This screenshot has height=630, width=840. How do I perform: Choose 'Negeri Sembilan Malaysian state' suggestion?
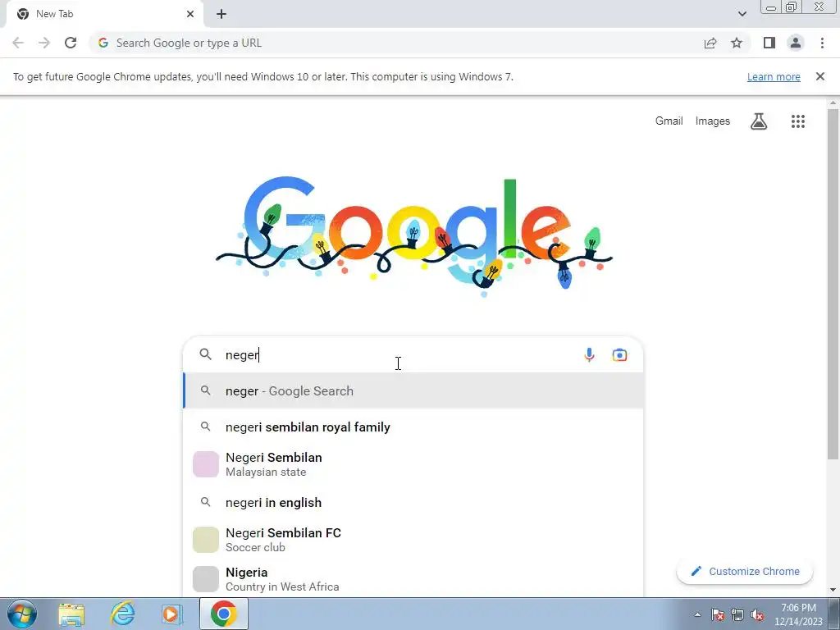tap(413, 464)
